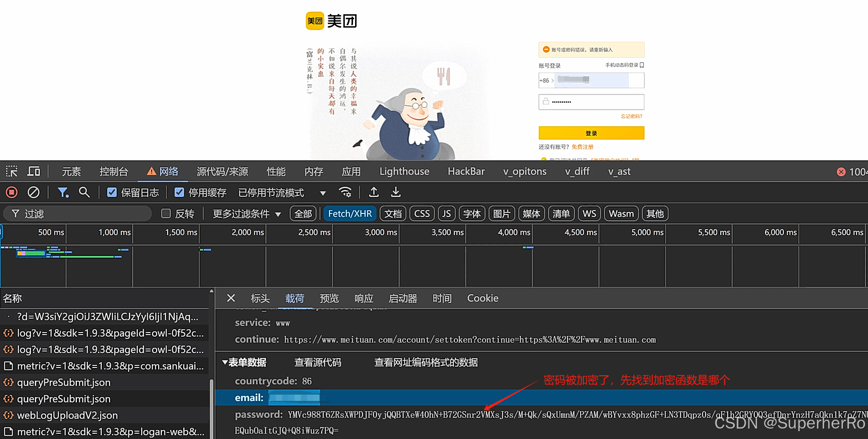Export HAR file with download icon
868x439 pixels.
pos(396,193)
